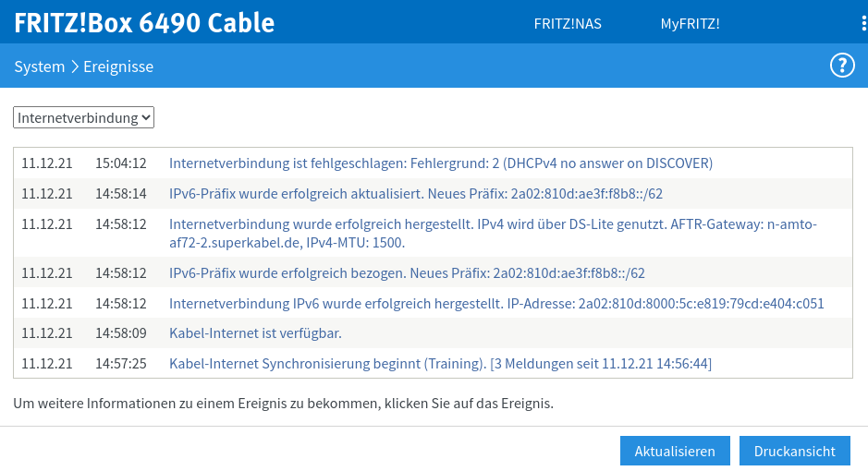Go to System in the breadcrumb
Image resolution: width=868 pixels, height=471 pixels.
pyautogui.click(x=39, y=66)
